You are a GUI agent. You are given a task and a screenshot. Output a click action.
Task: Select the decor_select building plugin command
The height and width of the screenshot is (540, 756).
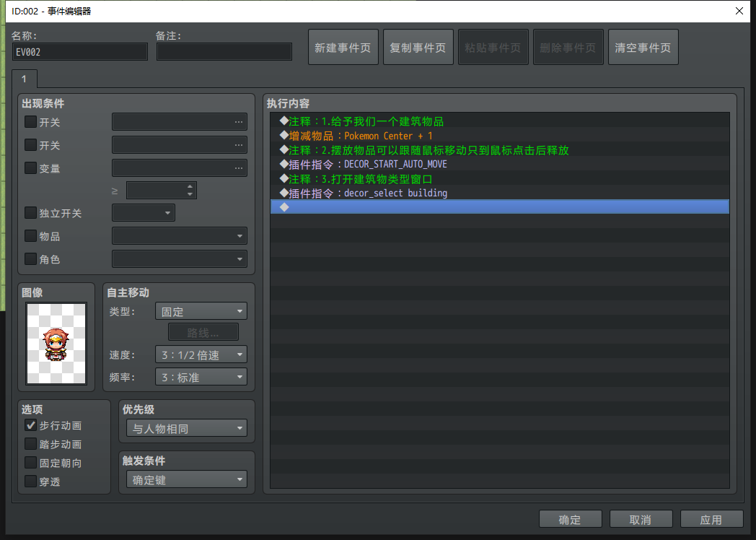click(499, 193)
